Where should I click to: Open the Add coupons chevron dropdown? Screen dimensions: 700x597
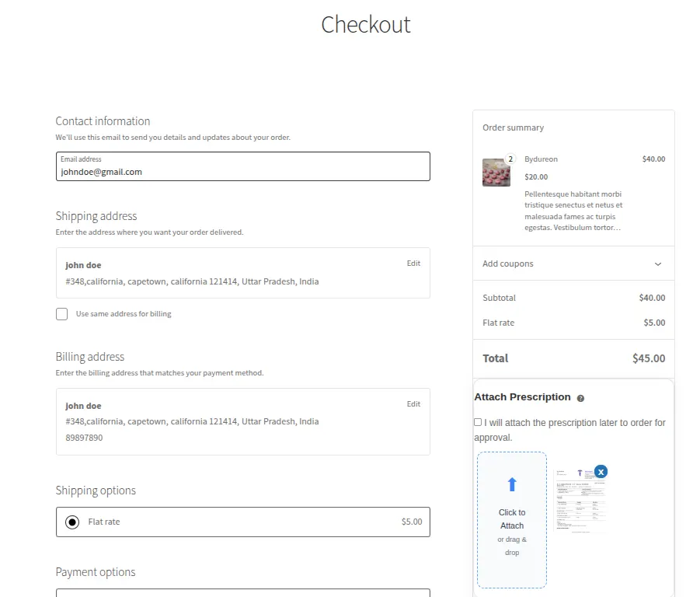(660, 264)
